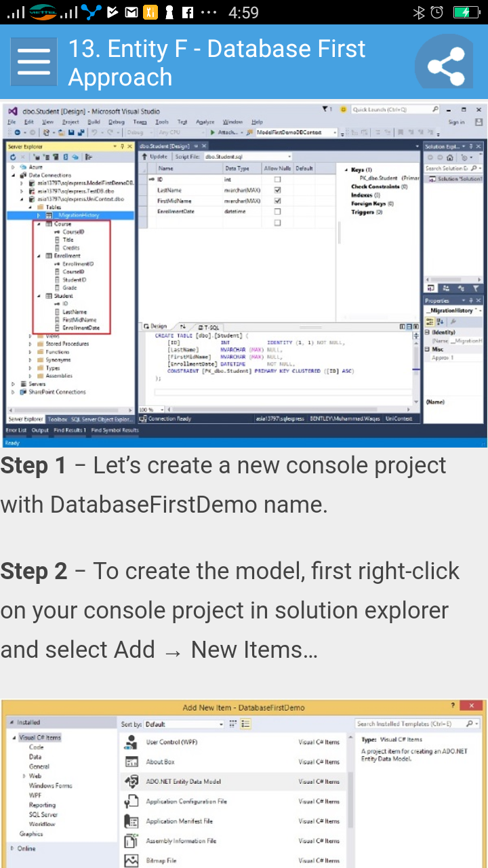488x868 pixels.
Task: Select the Output tab at bottom
Action: (x=41, y=430)
